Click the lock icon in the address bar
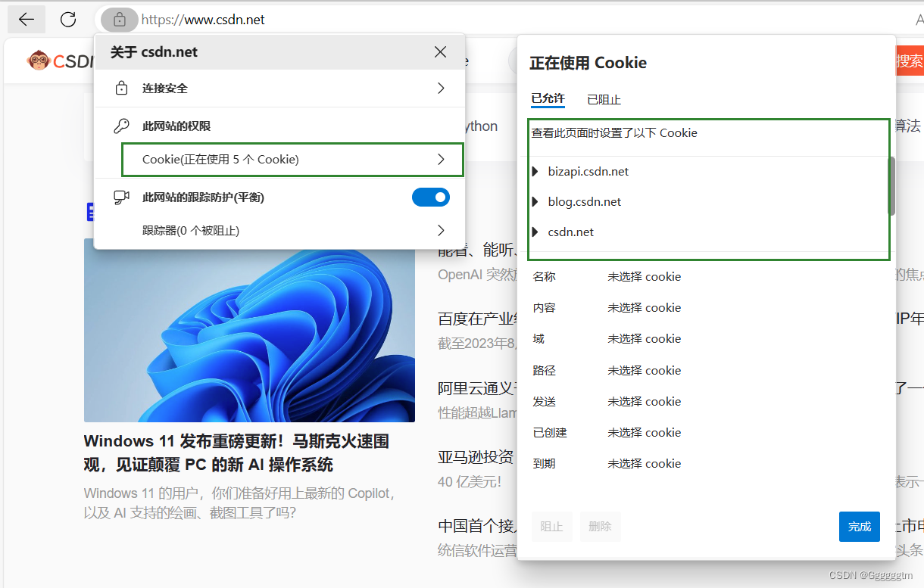This screenshot has height=588, width=924. [119, 20]
